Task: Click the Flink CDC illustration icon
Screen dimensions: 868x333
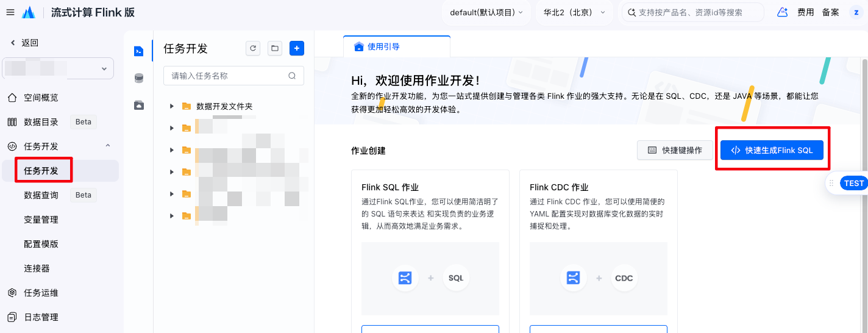Action: [572, 278]
